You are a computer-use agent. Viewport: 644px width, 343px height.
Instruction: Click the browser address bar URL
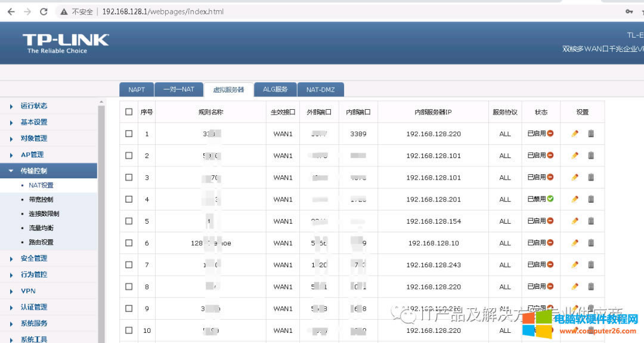pyautogui.click(x=163, y=11)
